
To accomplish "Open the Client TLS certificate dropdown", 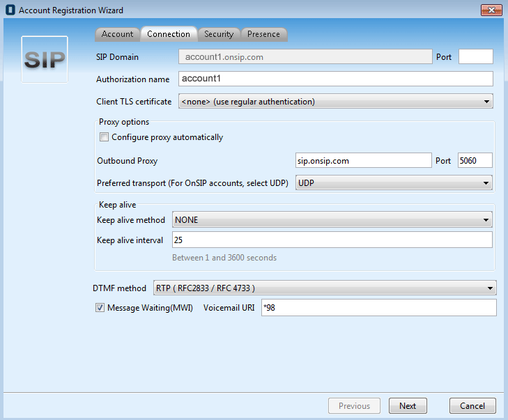I will coord(336,102).
